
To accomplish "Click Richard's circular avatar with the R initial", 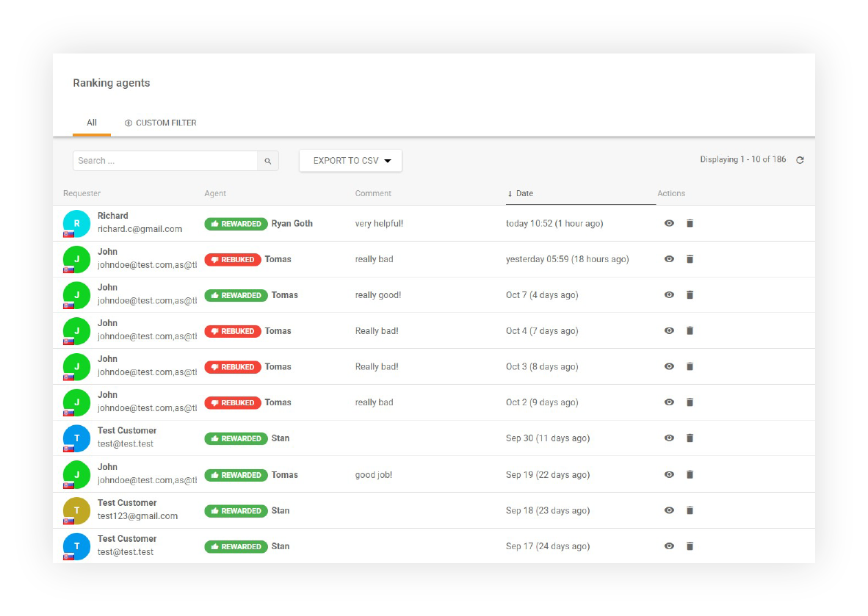I will pyautogui.click(x=76, y=222).
